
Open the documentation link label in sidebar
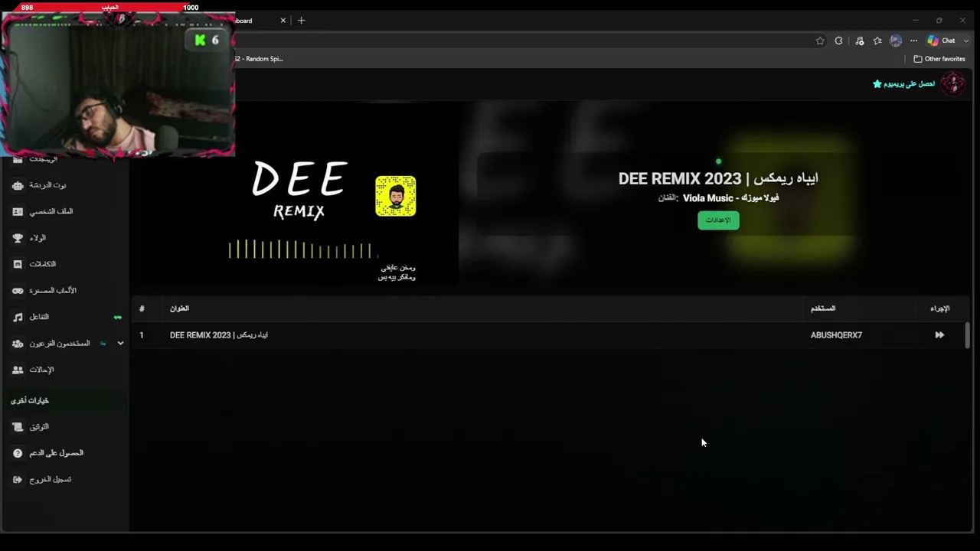pyautogui.click(x=39, y=427)
